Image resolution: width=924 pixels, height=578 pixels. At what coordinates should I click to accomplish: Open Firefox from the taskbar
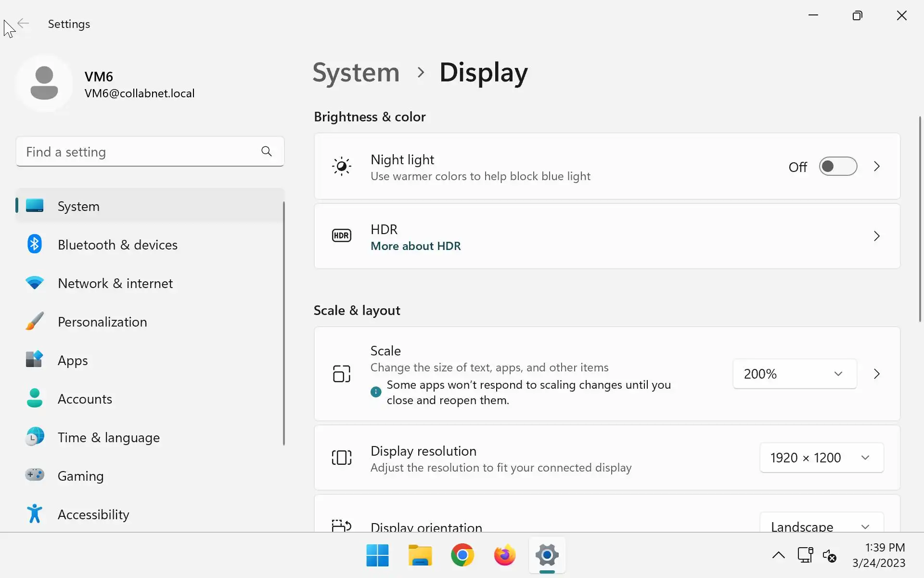pyautogui.click(x=504, y=555)
